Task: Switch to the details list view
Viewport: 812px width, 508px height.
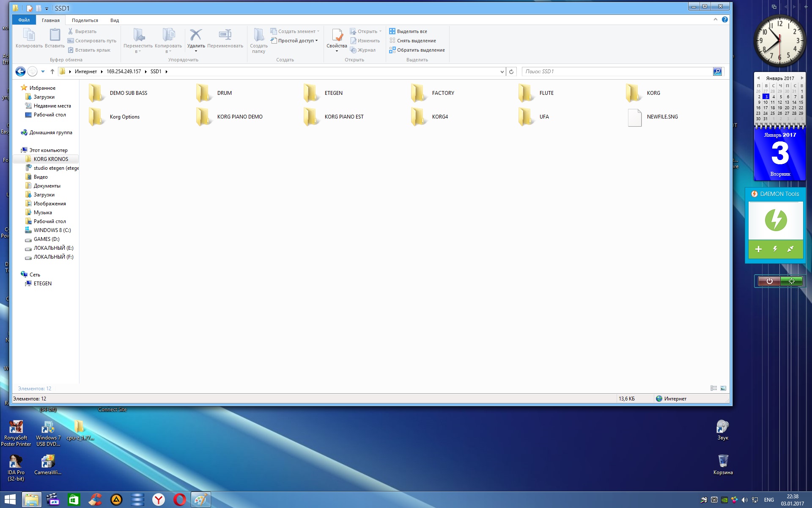Action: tap(714, 388)
